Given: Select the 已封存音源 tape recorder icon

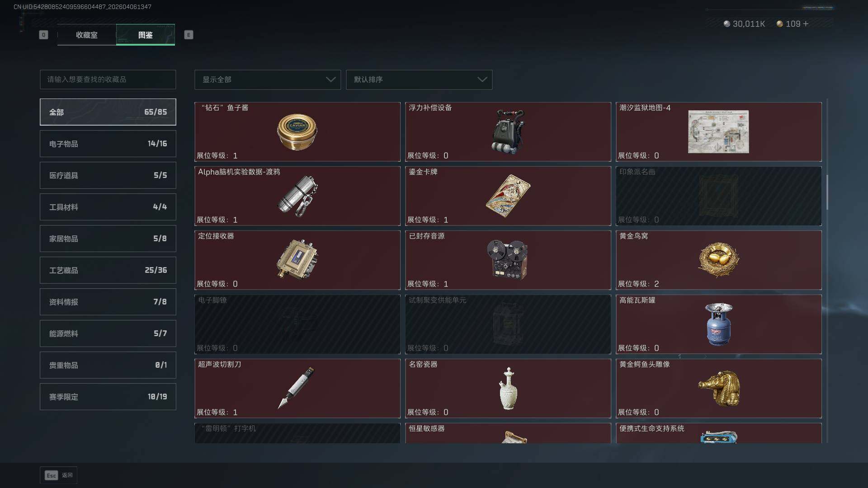Looking at the screenshot, I should pos(507,259).
